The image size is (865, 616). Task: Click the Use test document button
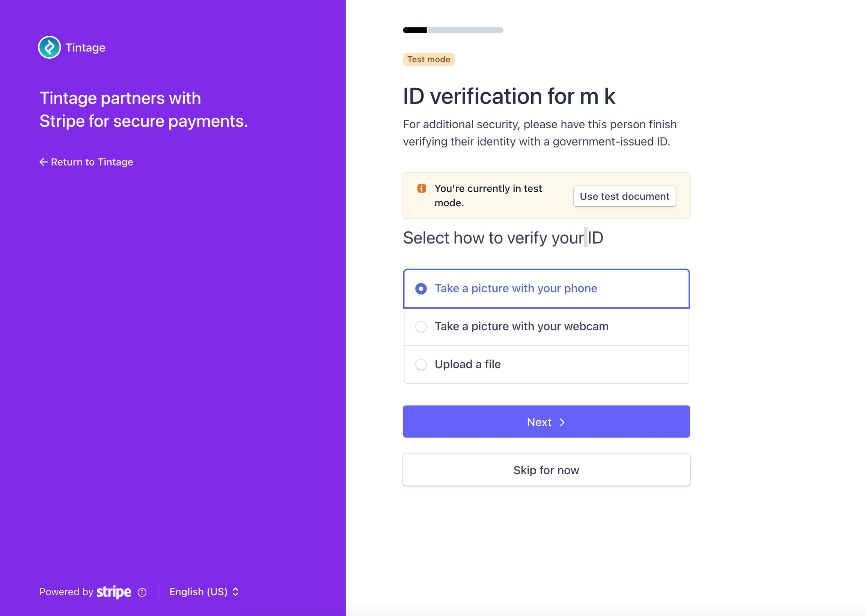[x=624, y=196]
